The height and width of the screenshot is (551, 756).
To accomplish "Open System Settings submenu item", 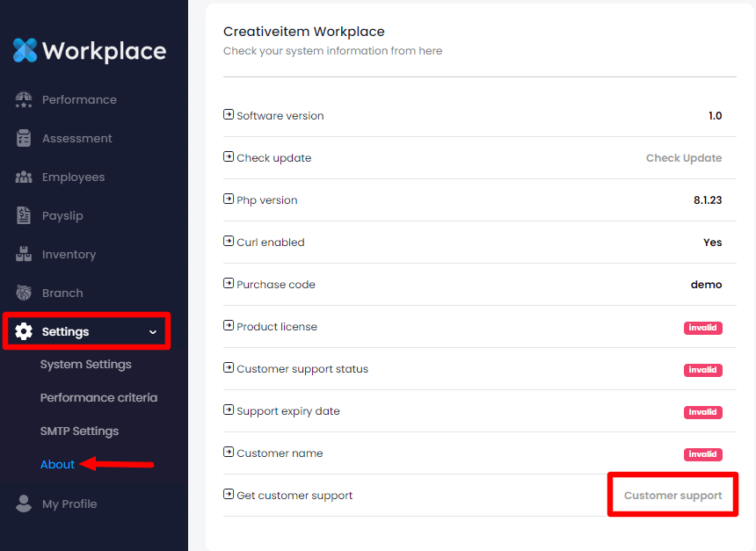I will tap(85, 365).
